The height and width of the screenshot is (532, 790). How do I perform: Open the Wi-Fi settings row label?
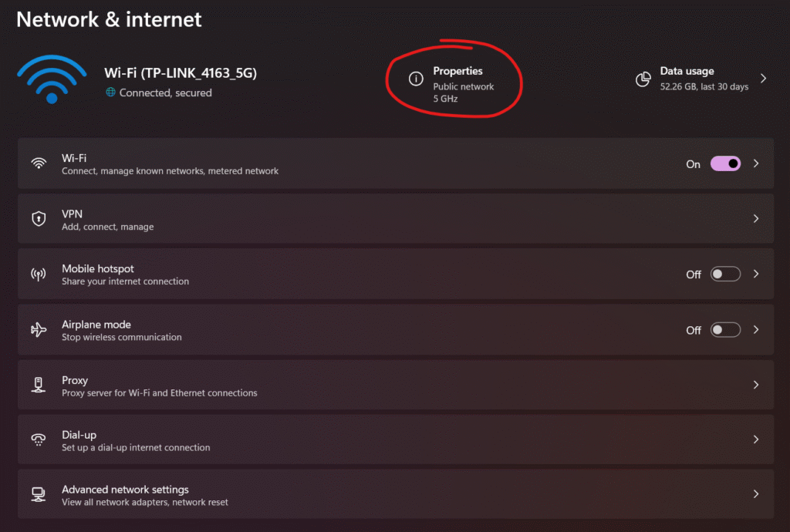pos(74,158)
